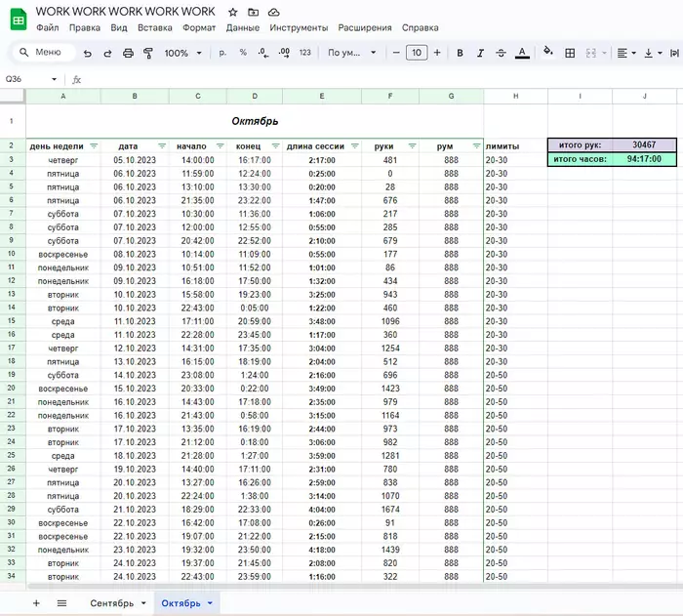
Task: Open the 100% zoom dropdown
Action: [183, 53]
